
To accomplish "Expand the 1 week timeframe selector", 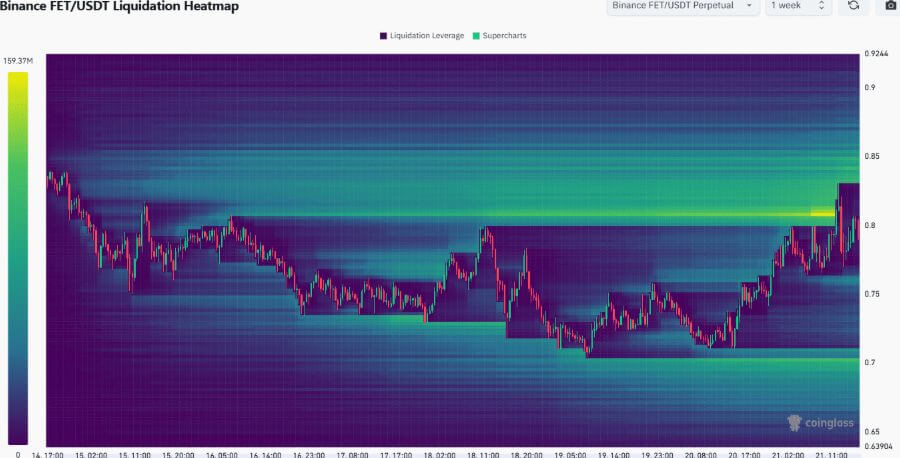I will click(798, 6).
